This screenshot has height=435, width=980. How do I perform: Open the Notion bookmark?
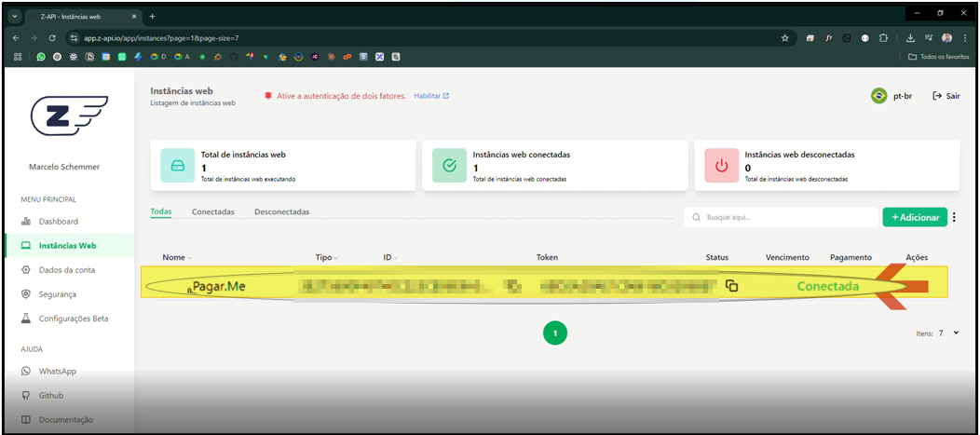coord(90,56)
